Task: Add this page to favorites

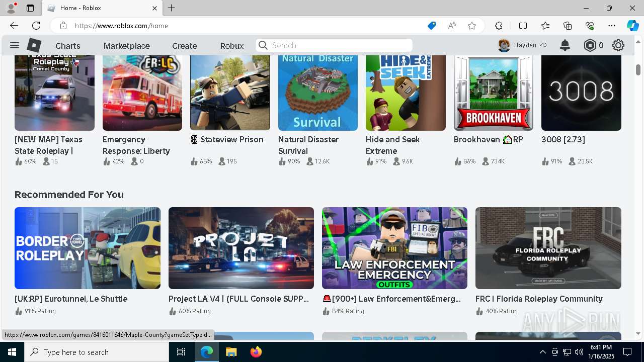Action: point(472,26)
